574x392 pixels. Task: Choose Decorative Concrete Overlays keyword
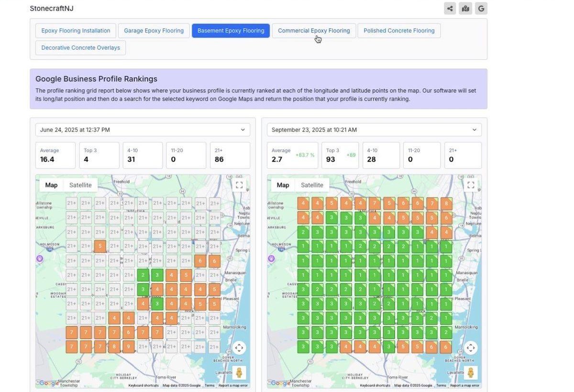[x=80, y=48]
